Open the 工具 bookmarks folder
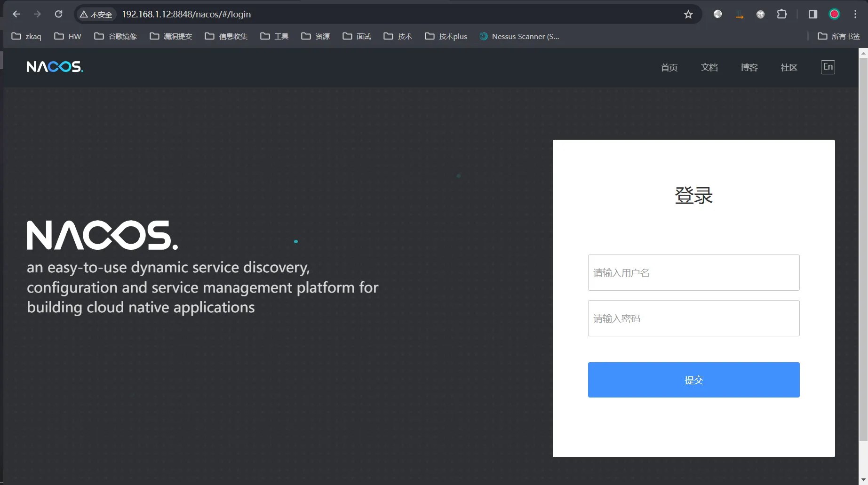The height and width of the screenshot is (485, 868). [274, 36]
